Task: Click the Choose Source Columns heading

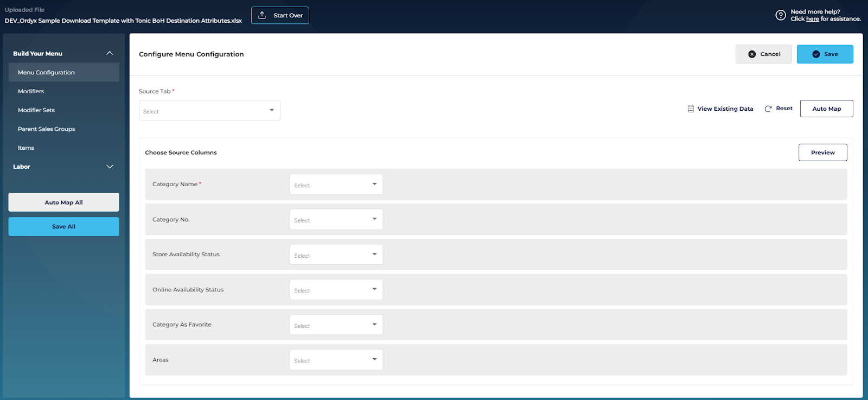Action: [x=181, y=153]
